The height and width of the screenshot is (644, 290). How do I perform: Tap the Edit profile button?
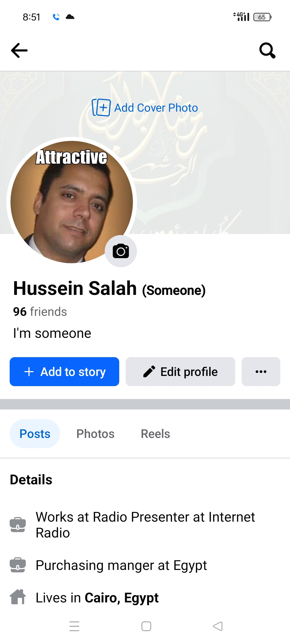click(x=180, y=372)
